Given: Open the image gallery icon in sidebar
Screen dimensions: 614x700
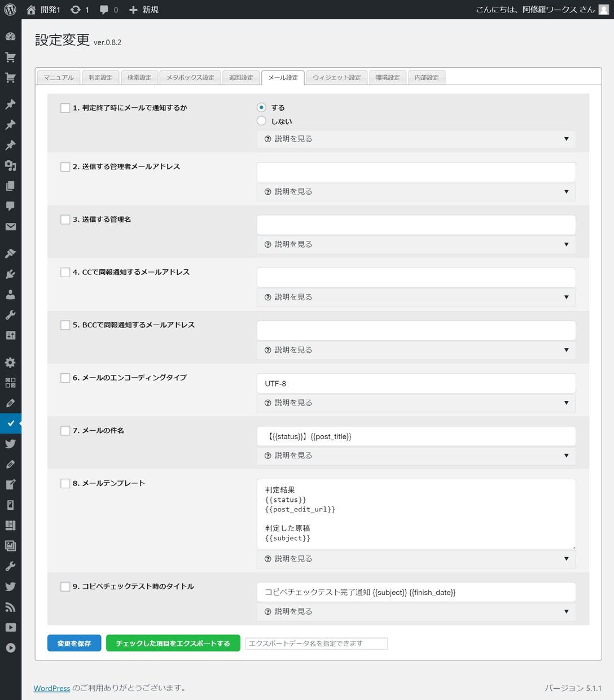Looking at the screenshot, I should coord(10,545).
